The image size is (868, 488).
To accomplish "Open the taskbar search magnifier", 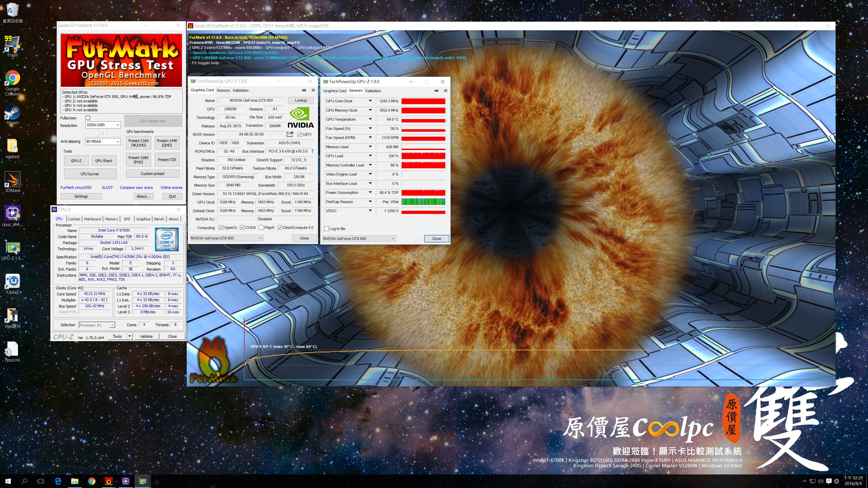I will [24, 481].
